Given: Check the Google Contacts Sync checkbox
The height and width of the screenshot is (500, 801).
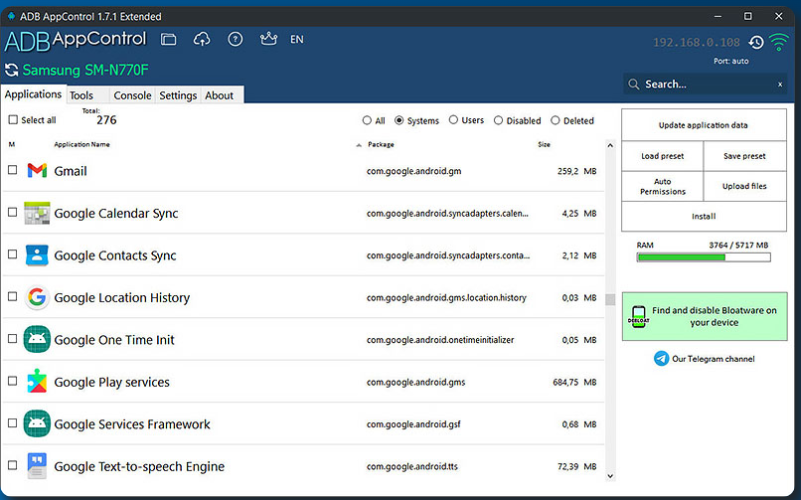Looking at the screenshot, I should pos(13,254).
